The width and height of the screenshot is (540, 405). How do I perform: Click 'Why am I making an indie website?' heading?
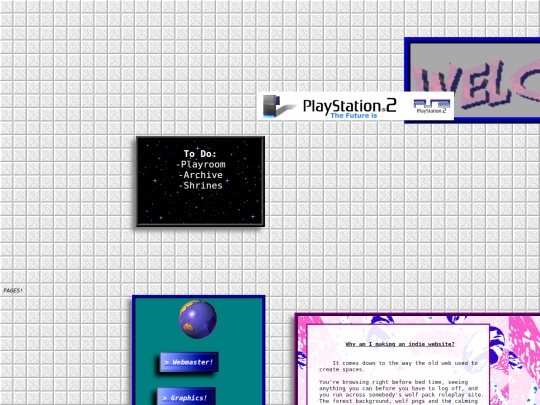click(400, 344)
